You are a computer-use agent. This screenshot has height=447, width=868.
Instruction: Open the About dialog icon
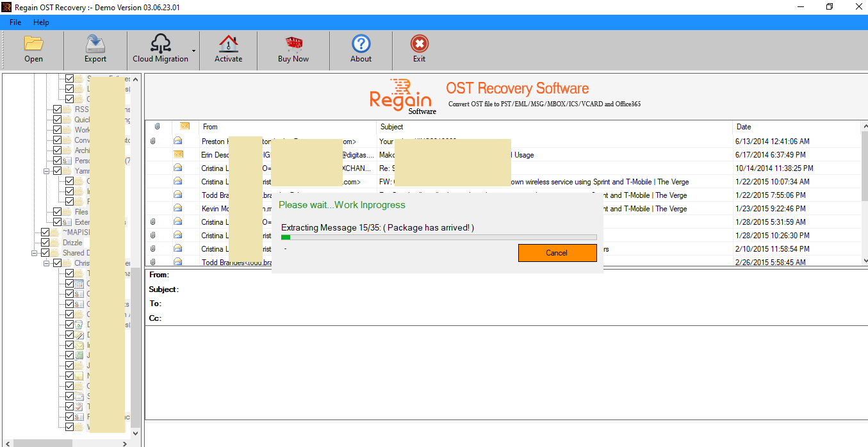point(361,49)
